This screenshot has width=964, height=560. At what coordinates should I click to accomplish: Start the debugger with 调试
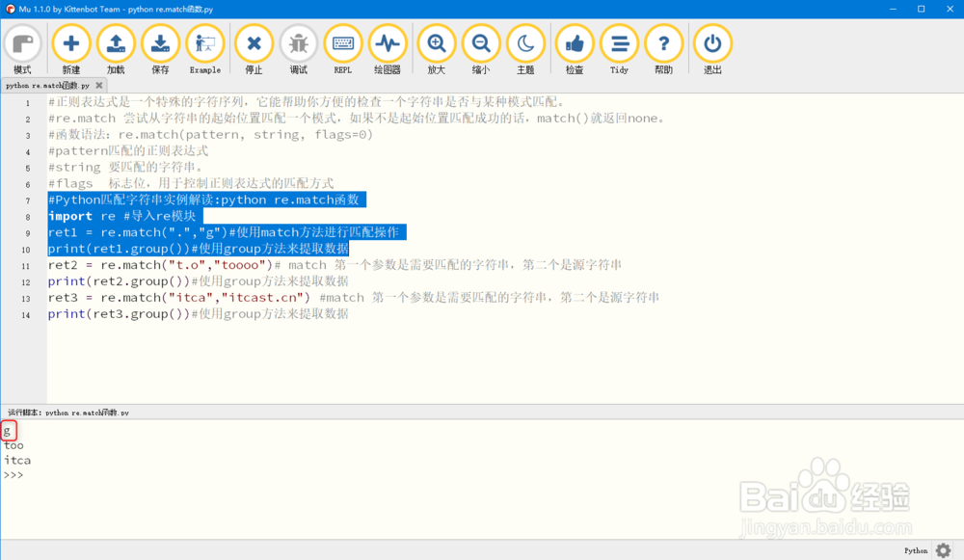[298, 49]
